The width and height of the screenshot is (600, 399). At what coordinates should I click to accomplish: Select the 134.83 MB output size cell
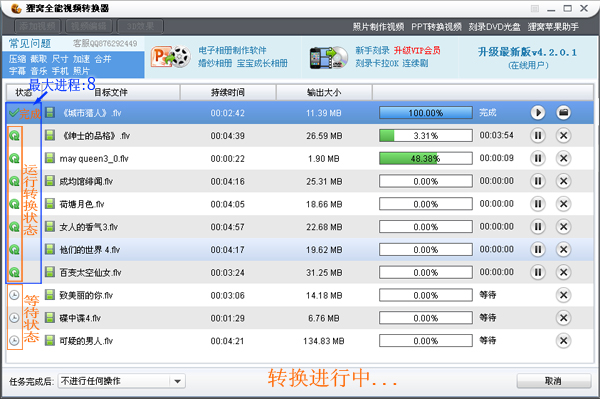(324, 341)
